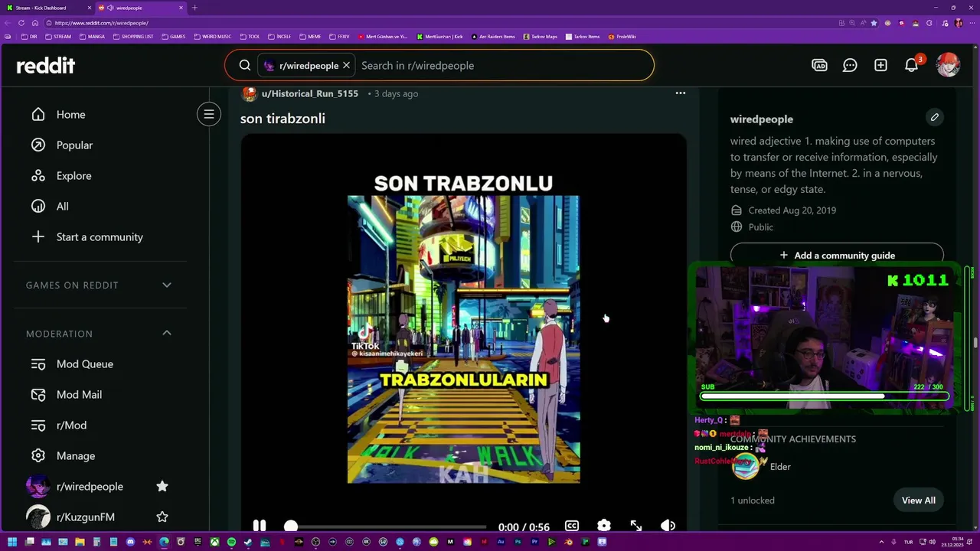The height and width of the screenshot is (551, 980).
Task: Click View All achievements
Action: pos(918,500)
